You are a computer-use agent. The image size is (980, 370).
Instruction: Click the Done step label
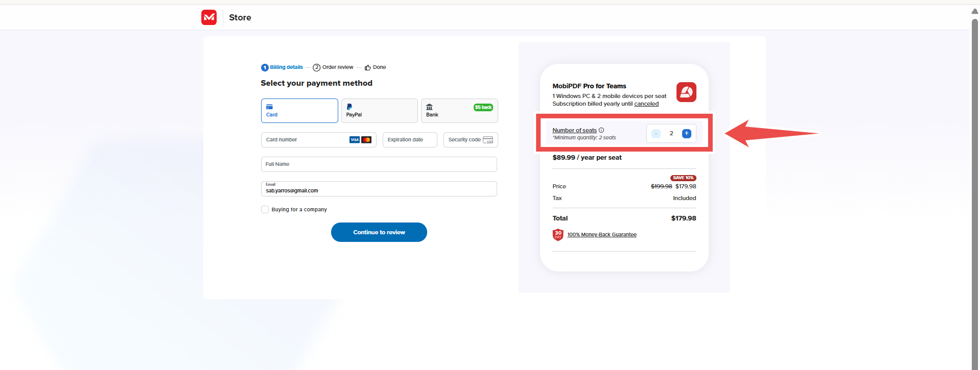380,67
